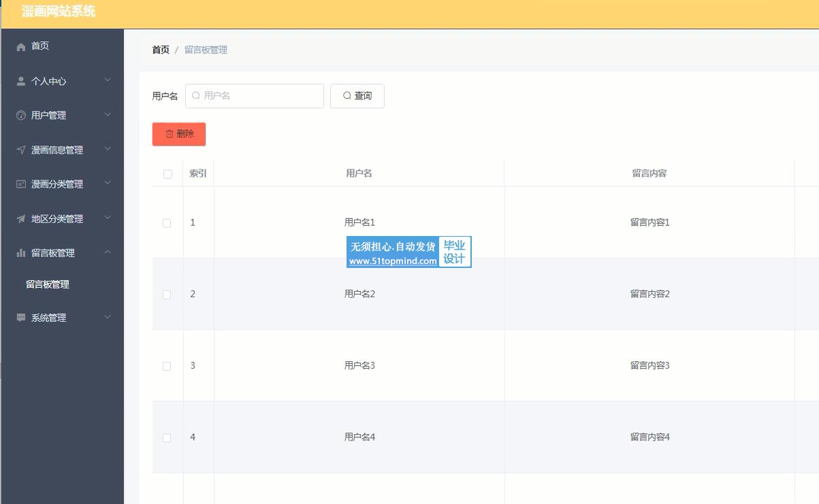The width and height of the screenshot is (819, 504).
Task: Click the red 删除 button
Action: coord(179,134)
